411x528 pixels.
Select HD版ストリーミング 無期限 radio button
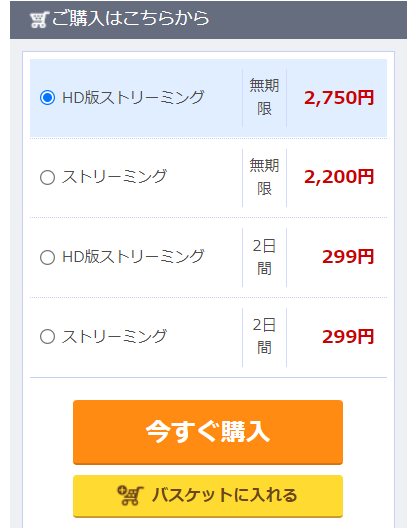point(47,98)
